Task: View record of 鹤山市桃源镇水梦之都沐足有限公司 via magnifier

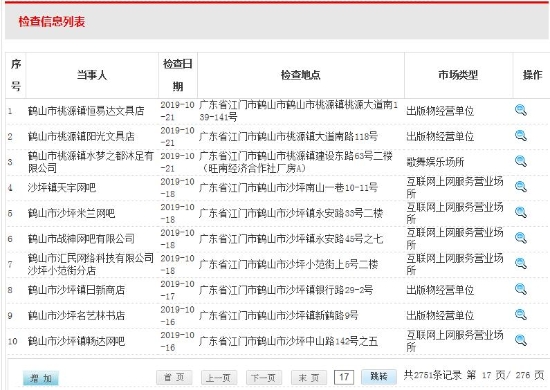Action: [x=521, y=161]
